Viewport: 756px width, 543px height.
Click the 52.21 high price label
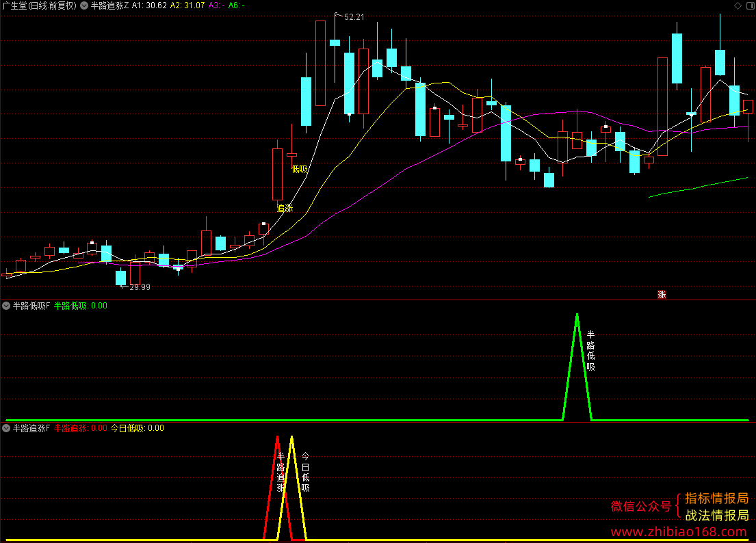click(x=354, y=17)
